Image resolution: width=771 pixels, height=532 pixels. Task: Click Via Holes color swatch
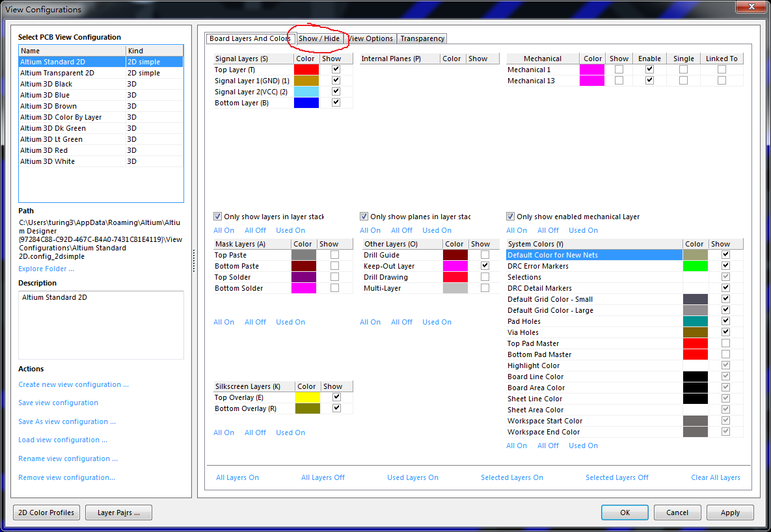(696, 332)
